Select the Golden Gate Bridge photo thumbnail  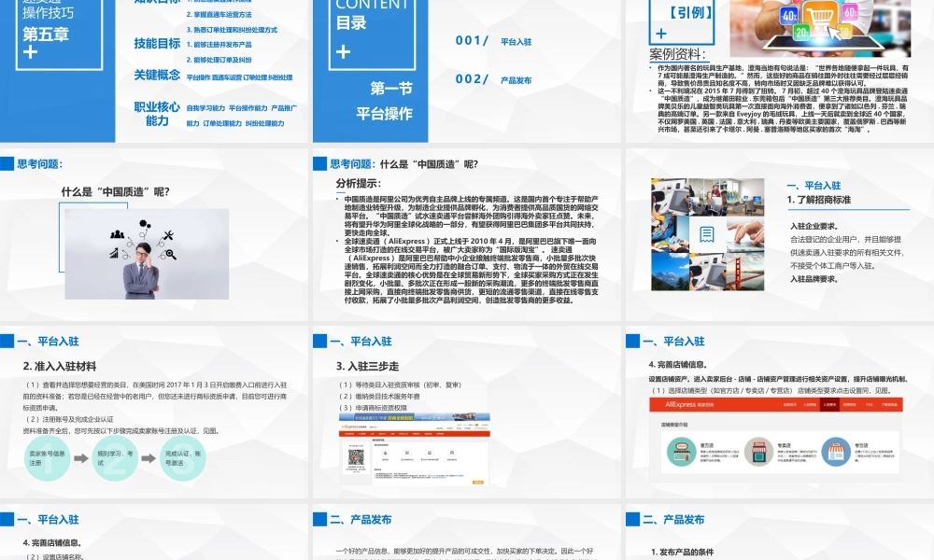pos(744,270)
